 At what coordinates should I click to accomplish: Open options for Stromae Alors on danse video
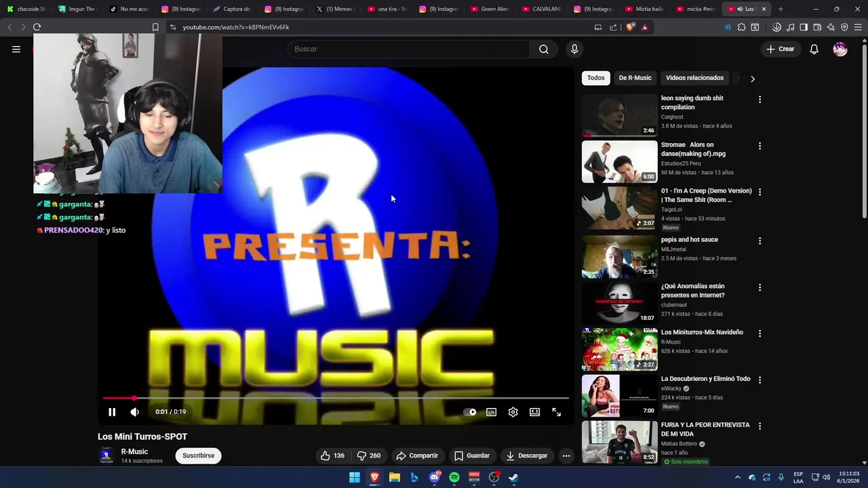click(759, 146)
